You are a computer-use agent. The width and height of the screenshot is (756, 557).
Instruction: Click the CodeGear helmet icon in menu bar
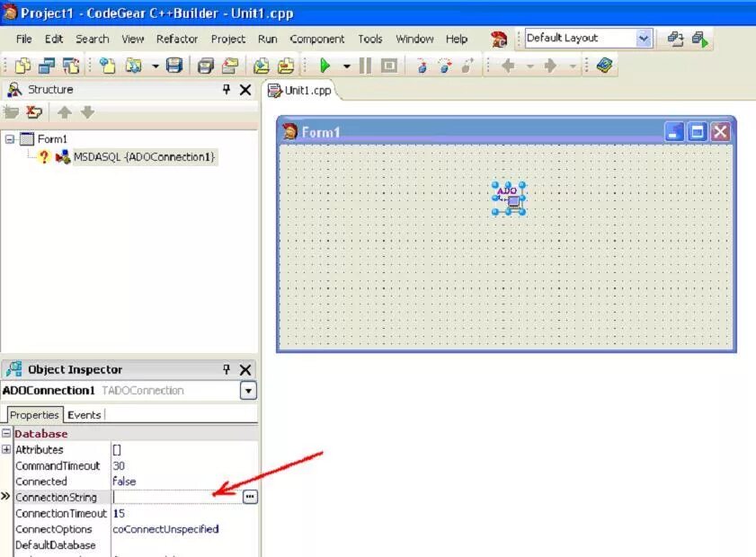coord(499,39)
